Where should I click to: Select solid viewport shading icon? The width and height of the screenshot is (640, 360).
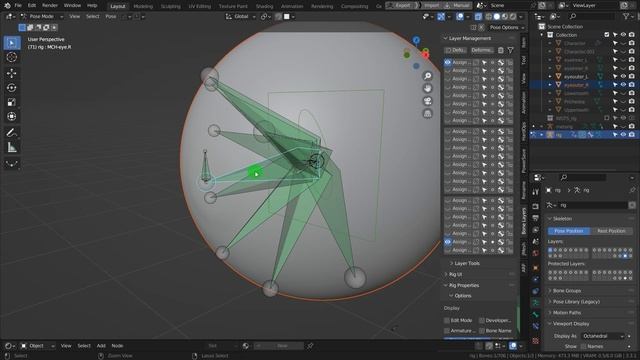497,17
